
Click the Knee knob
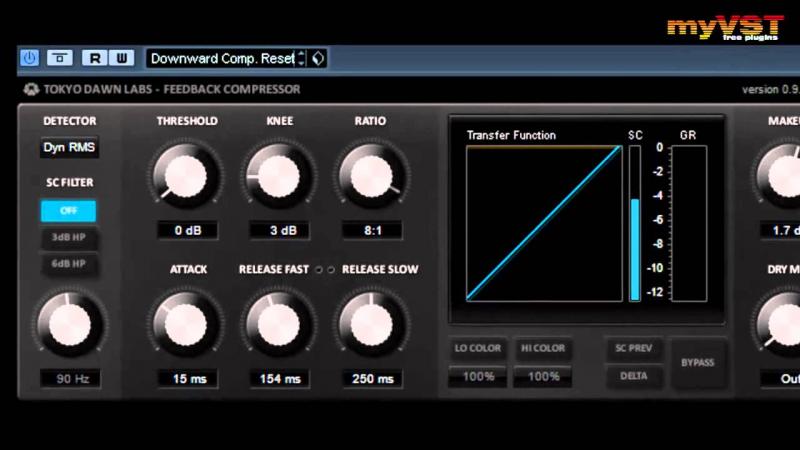point(279,176)
